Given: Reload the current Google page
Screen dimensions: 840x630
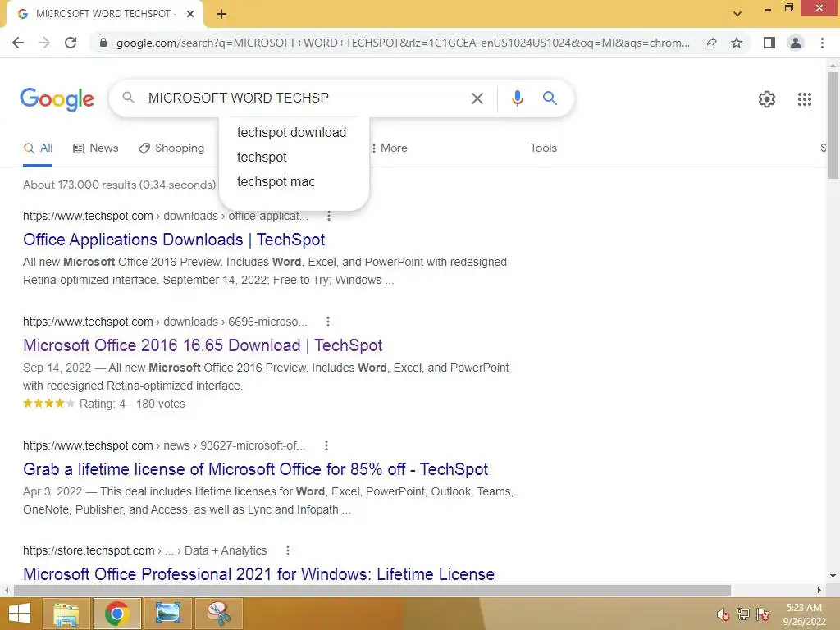Looking at the screenshot, I should [x=71, y=43].
